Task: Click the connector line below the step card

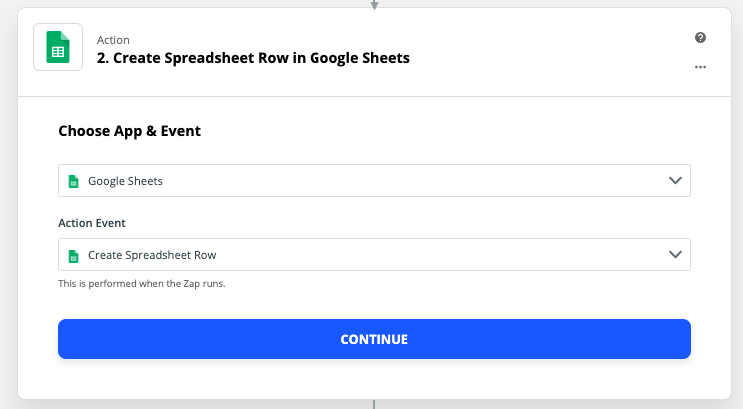Action: 374,404
